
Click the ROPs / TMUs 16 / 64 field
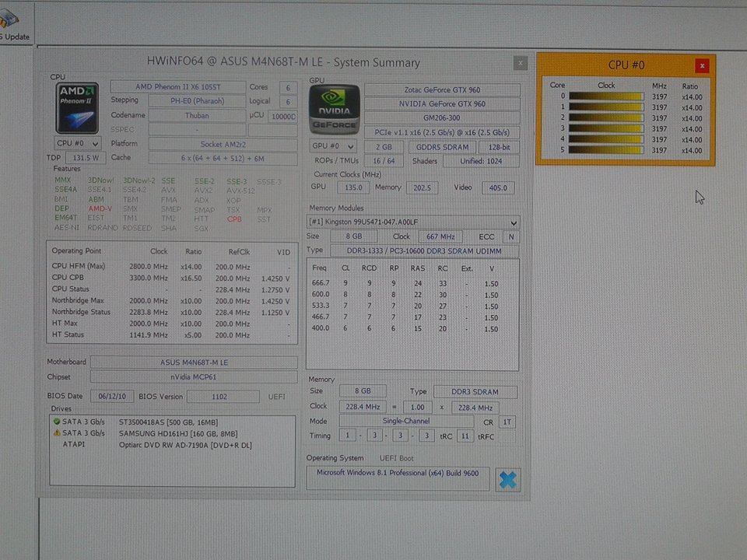[x=384, y=162]
